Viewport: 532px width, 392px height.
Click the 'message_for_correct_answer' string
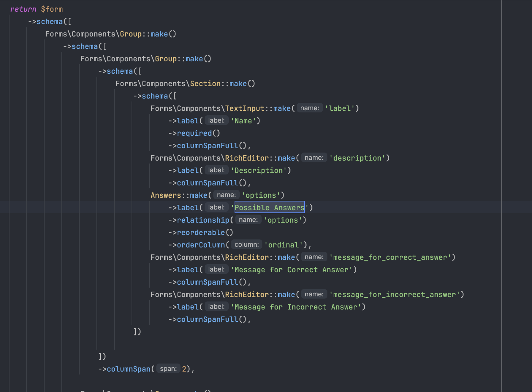pos(391,257)
